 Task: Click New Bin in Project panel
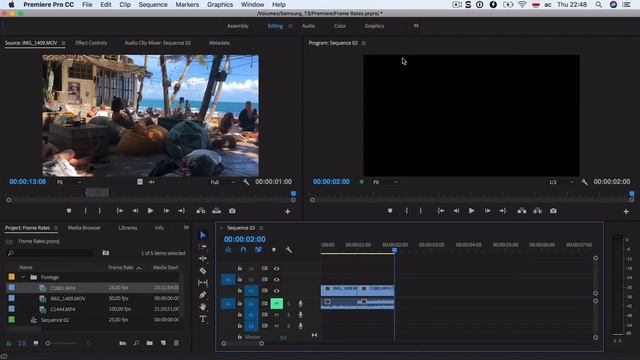(150, 343)
